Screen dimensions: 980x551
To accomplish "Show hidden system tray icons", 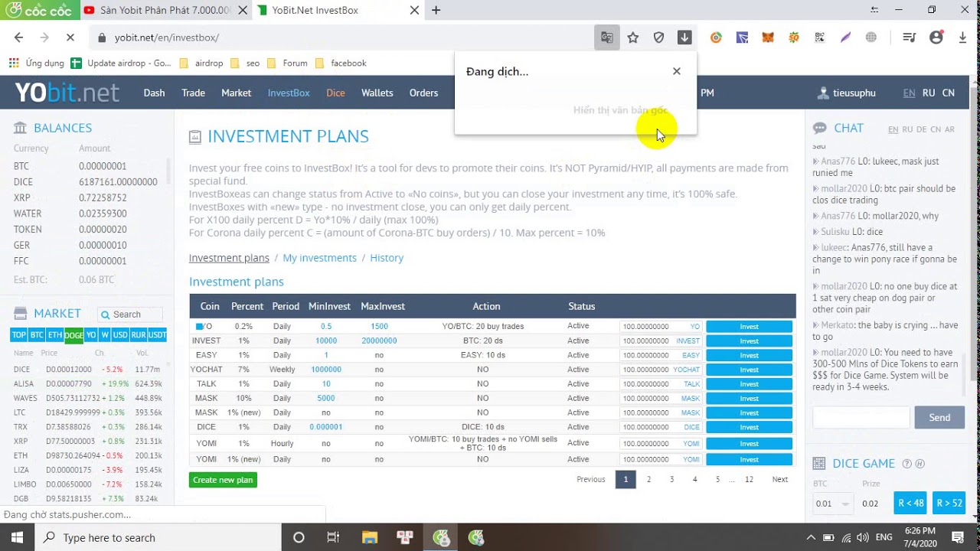I will (812, 537).
